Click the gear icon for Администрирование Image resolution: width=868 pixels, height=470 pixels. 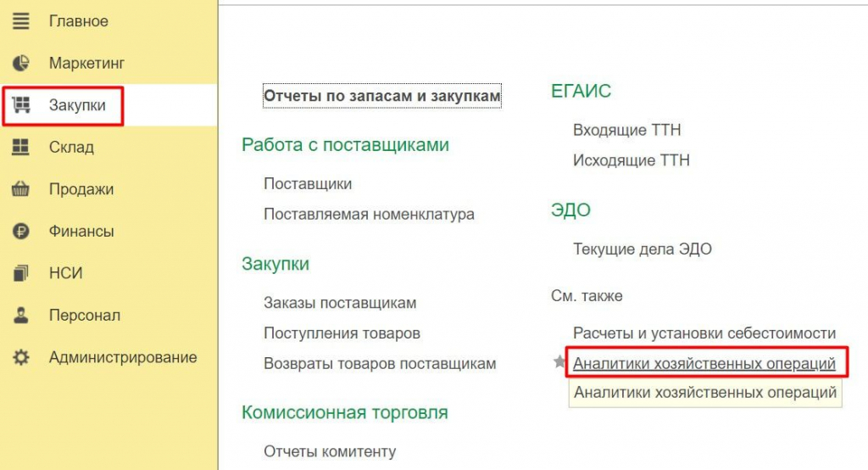coord(21,357)
